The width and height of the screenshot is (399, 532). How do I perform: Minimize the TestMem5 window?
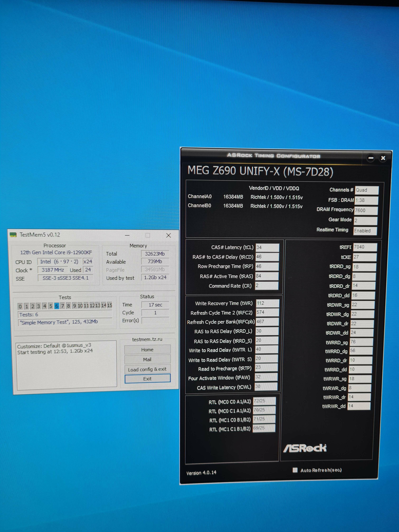coord(127,235)
